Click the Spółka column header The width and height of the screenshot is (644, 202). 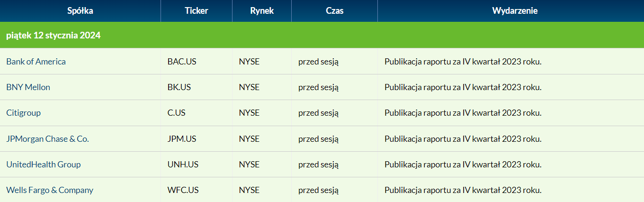pyautogui.click(x=80, y=11)
